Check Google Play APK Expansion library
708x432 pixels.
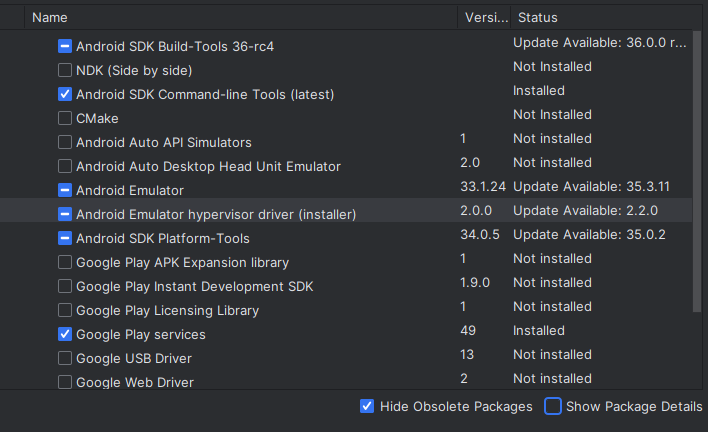[x=65, y=262]
